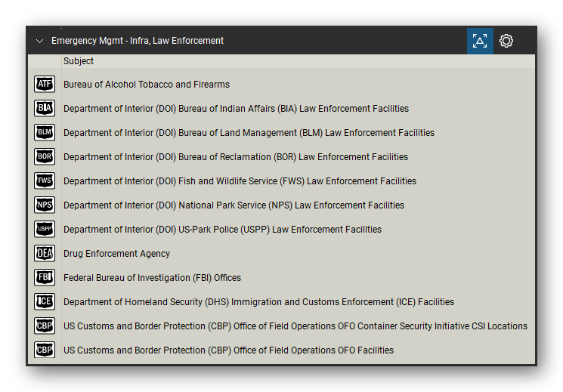The width and height of the screenshot is (563, 392).
Task: Select Bureau of Indian Affairs facilities row text
Action: 236,109
